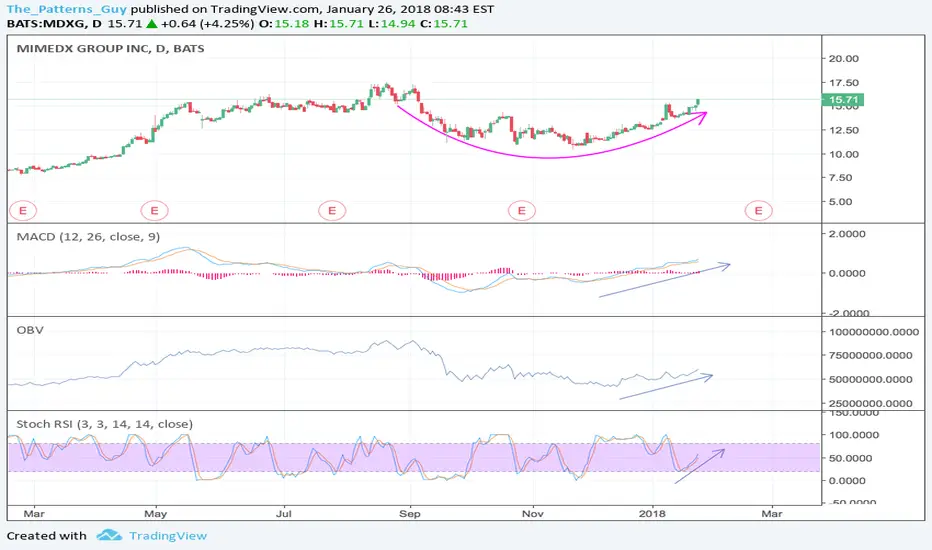Click the MACD 0.0000 axis label
This screenshot has height=550, width=932.
point(847,274)
